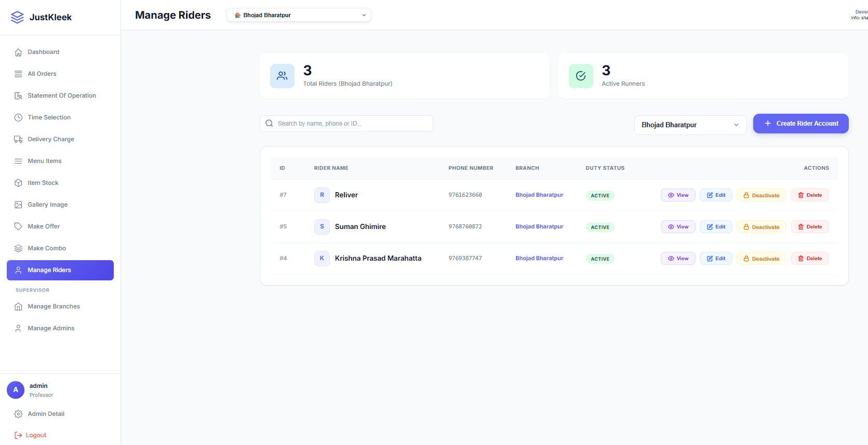868x445 pixels.
Task: Open All Orders in sidebar
Action: pos(60,74)
